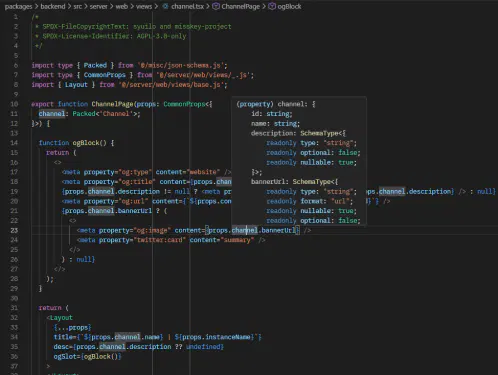This screenshot has width=498, height=375.
Task: Click 'summary' content value on line 24
Action: 237,240
